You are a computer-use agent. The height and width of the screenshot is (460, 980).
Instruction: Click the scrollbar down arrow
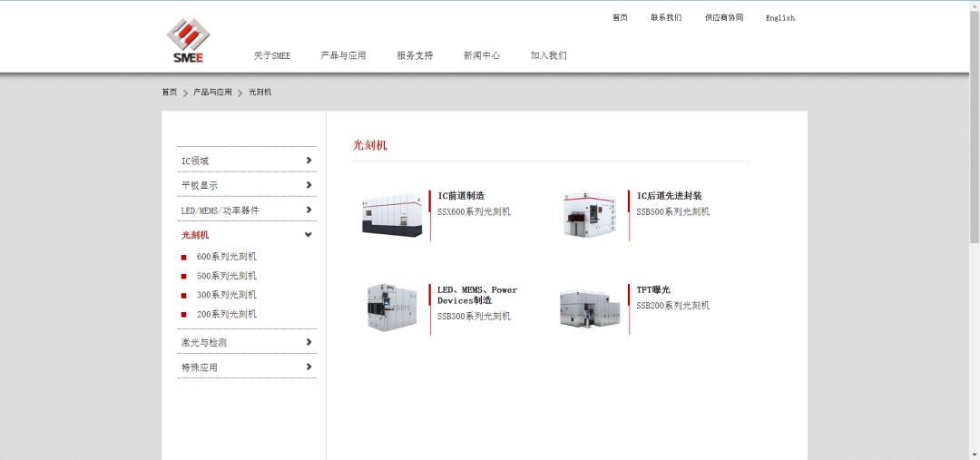(x=975, y=455)
